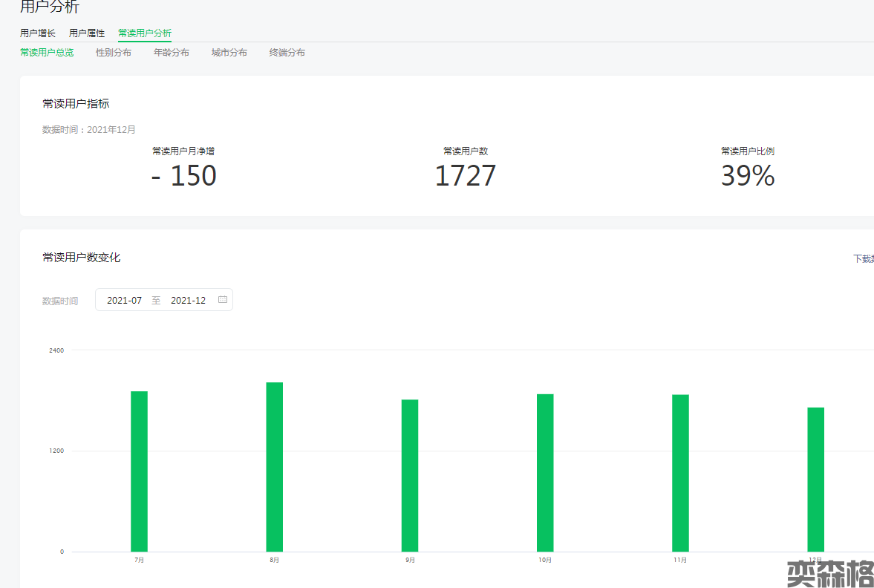The image size is (874, 588).
Task: Select the 常读用户分析 tab
Action: [145, 33]
